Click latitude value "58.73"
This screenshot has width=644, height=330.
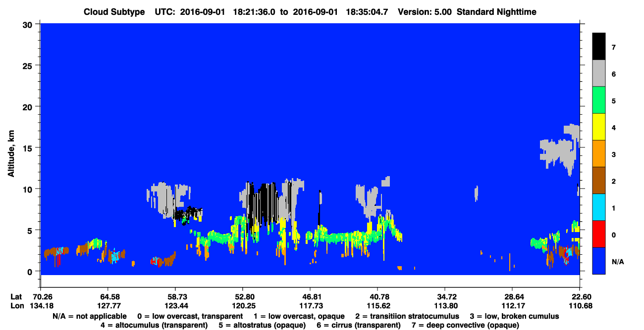176,297
